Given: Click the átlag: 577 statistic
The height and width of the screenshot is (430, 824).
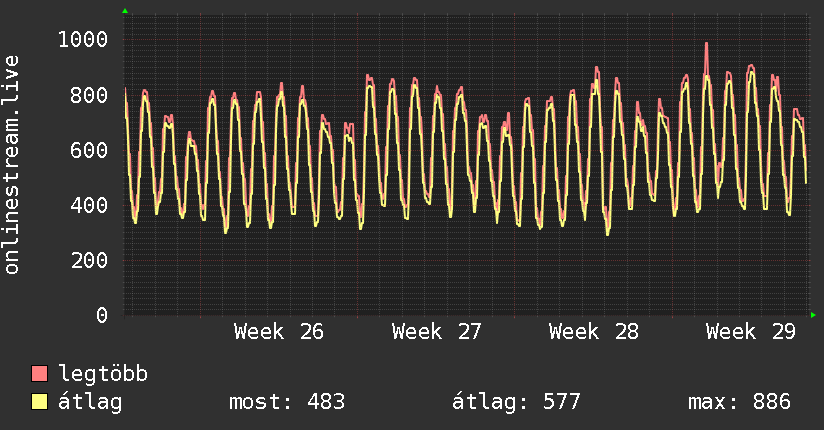Looking at the screenshot, I should pos(516,402).
